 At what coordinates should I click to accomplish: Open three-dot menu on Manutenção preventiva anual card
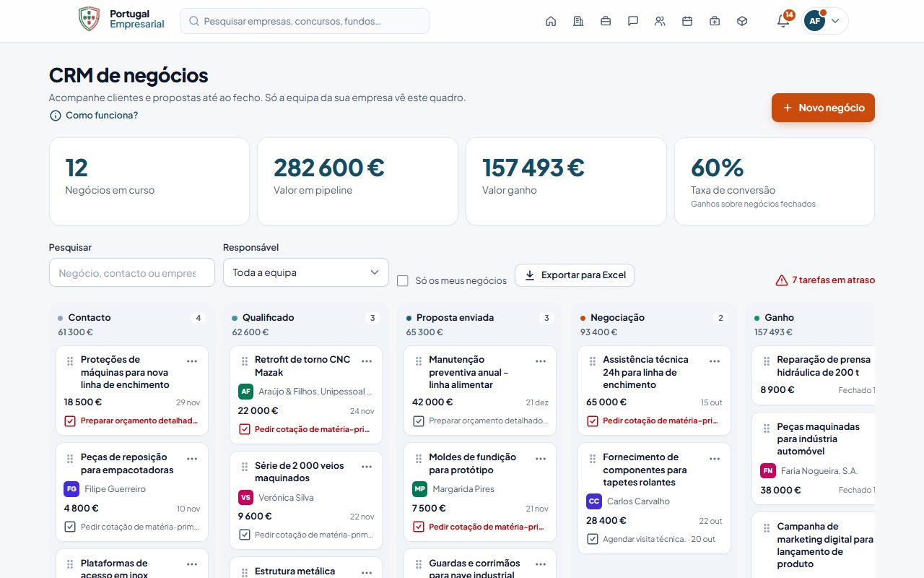click(541, 361)
